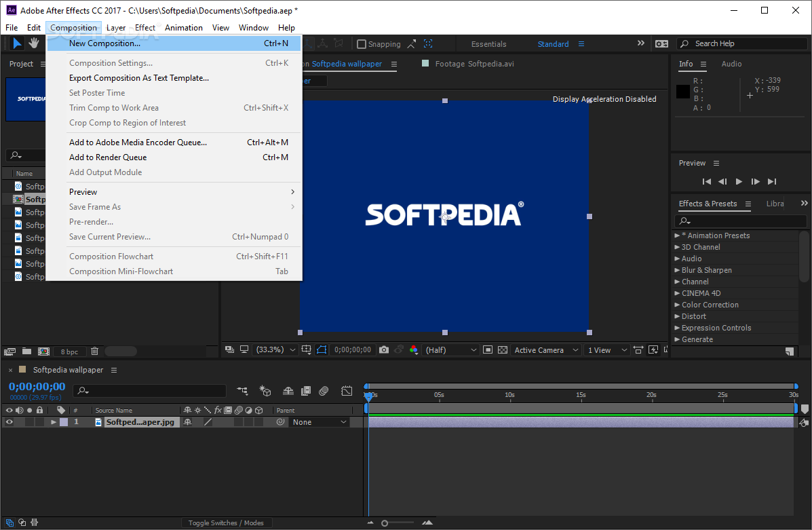This screenshot has height=530, width=812.
Task: Enable Frame Blending icon in the timeline
Action: pyautogui.click(x=306, y=391)
